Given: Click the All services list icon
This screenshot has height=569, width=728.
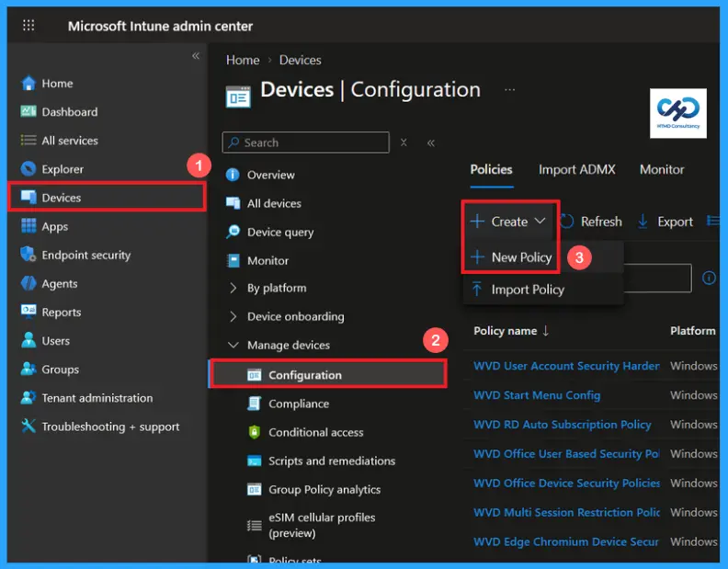Looking at the screenshot, I should 28,141.
